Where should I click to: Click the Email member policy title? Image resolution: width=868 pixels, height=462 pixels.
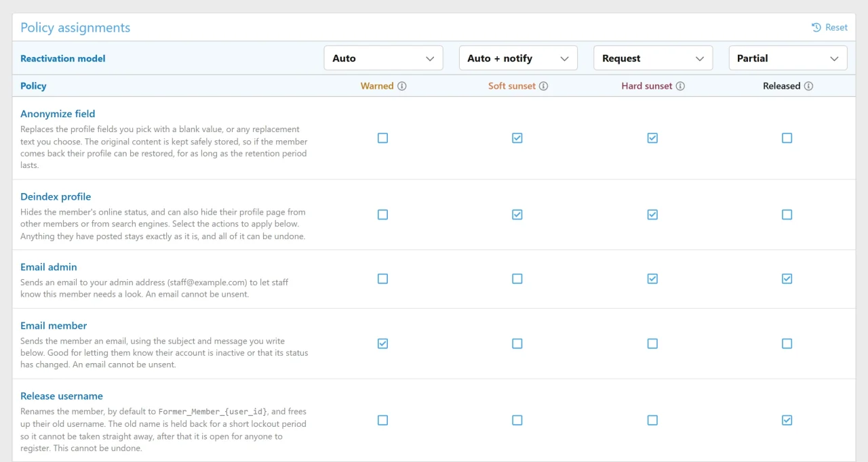click(x=54, y=326)
